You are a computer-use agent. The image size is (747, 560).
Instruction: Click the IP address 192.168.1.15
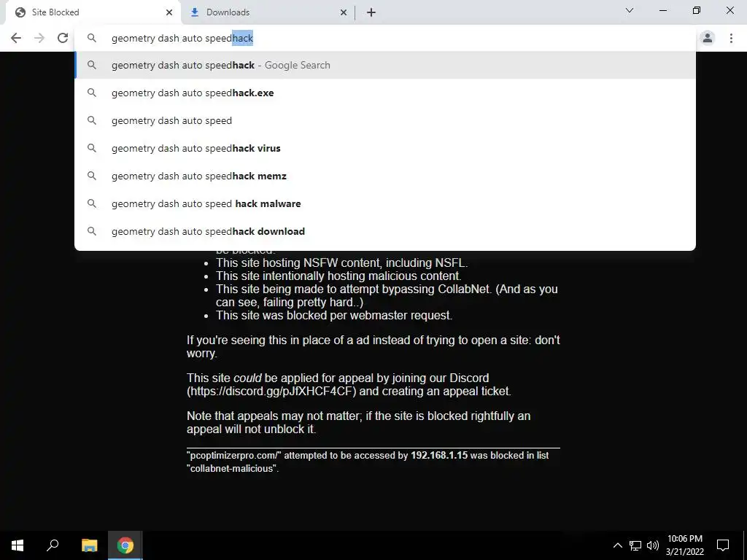pyautogui.click(x=439, y=455)
